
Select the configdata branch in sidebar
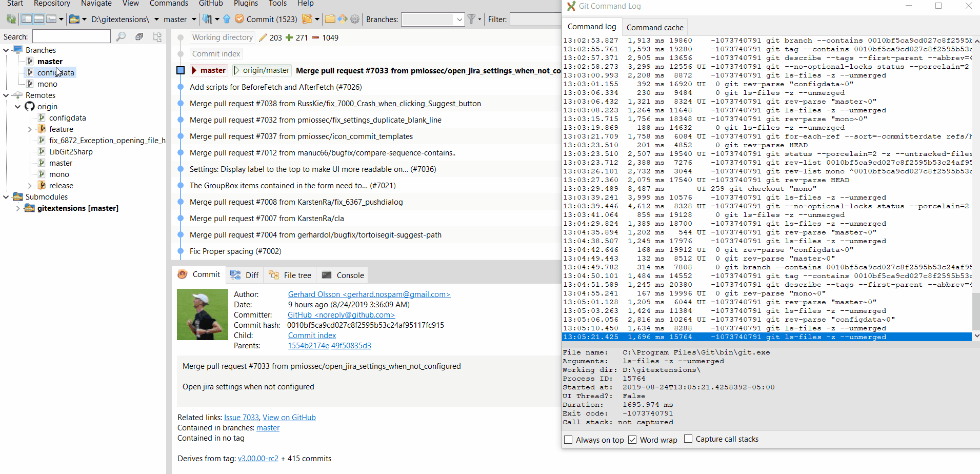pyautogui.click(x=56, y=72)
